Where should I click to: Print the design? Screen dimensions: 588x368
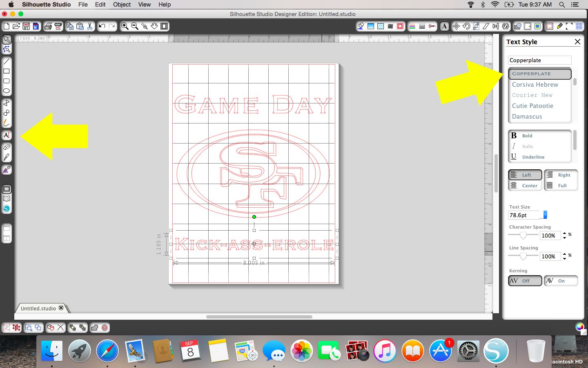point(48,26)
